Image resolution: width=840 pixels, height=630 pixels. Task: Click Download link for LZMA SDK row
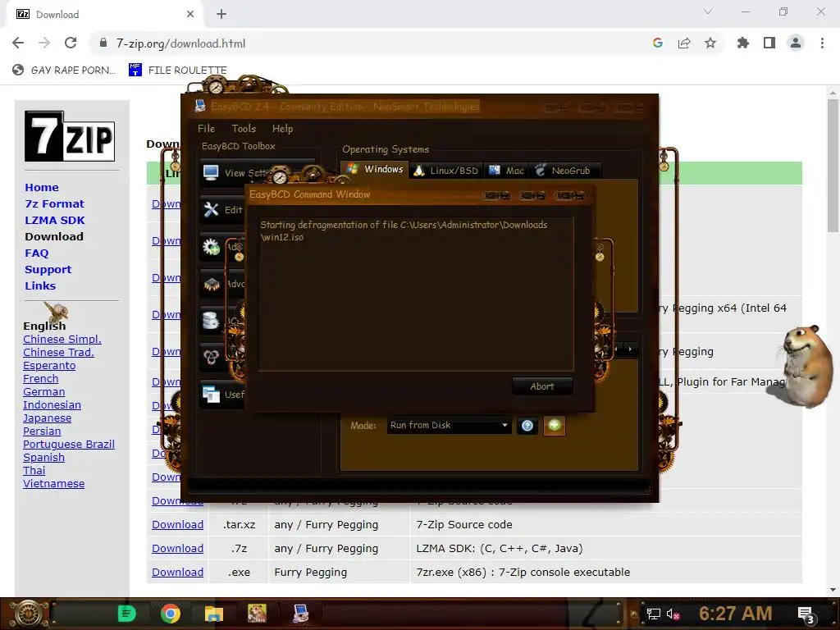[x=177, y=549]
